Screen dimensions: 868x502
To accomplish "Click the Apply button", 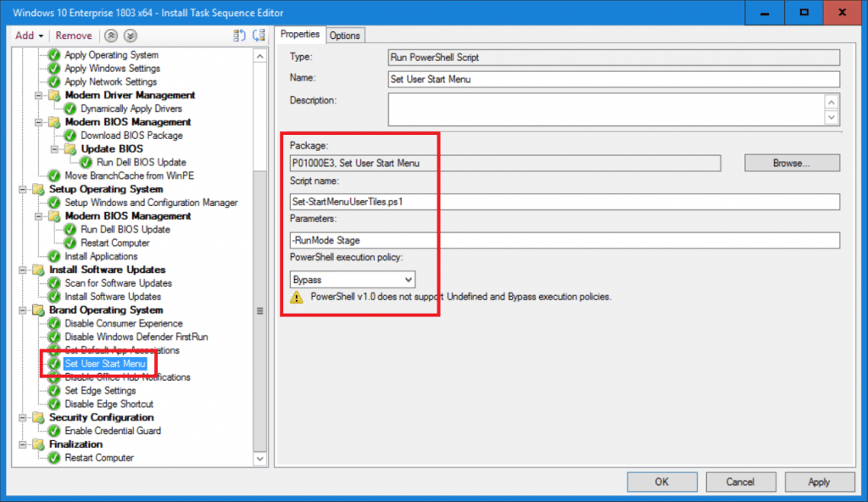I will coord(819,482).
